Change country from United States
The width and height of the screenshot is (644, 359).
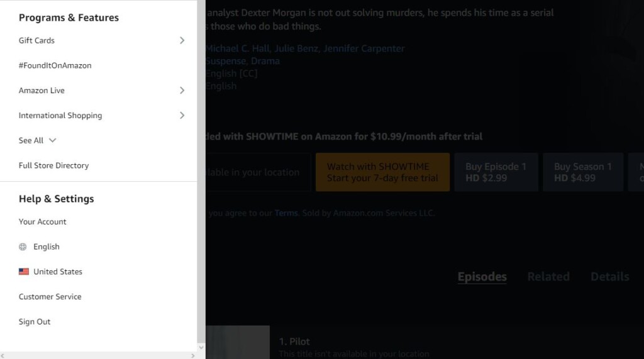[x=58, y=272]
